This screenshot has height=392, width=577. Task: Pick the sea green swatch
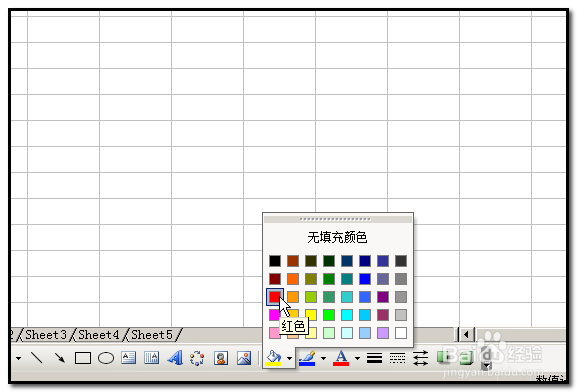click(329, 297)
